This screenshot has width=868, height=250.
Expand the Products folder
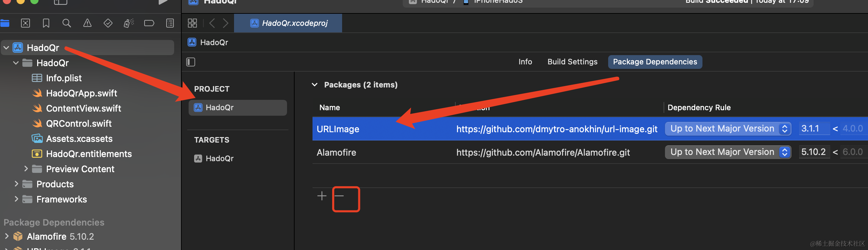pyautogui.click(x=16, y=184)
